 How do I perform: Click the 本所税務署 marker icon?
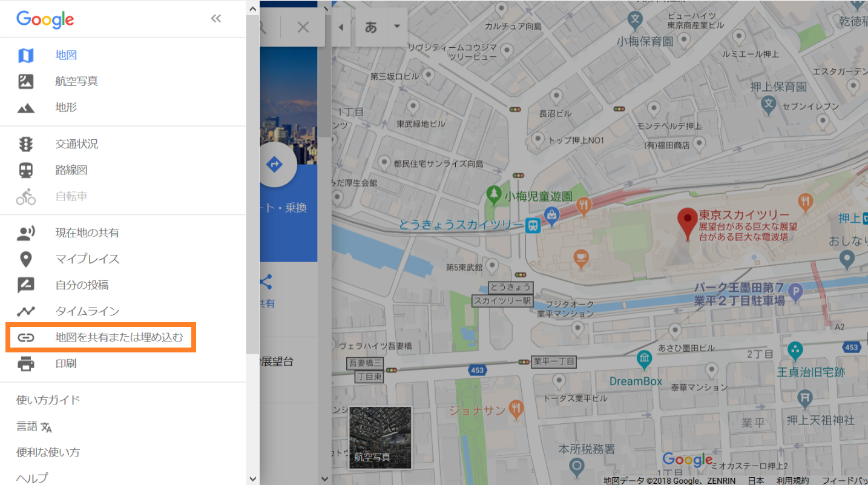tap(576, 467)
